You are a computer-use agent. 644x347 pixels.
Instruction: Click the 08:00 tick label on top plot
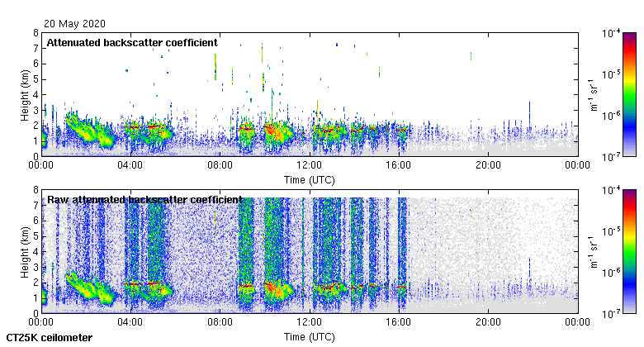click(220, 165)
